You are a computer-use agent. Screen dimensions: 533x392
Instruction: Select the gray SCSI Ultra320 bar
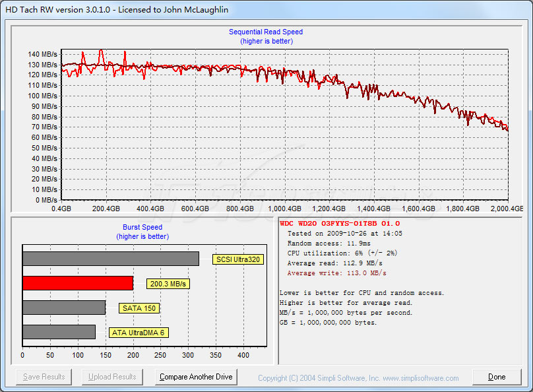click(x=110, y=259)
